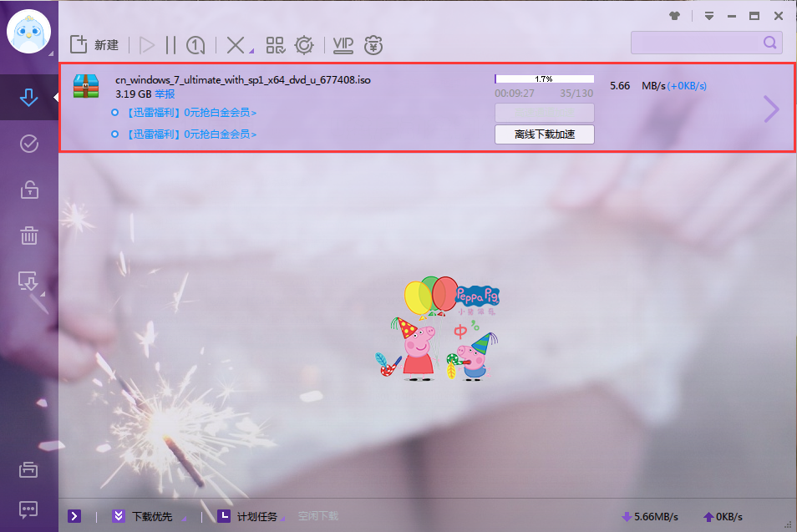The image size is (797, 532).
Task: Open settings via the gear toolbar icon
Action: pos(304,45)
